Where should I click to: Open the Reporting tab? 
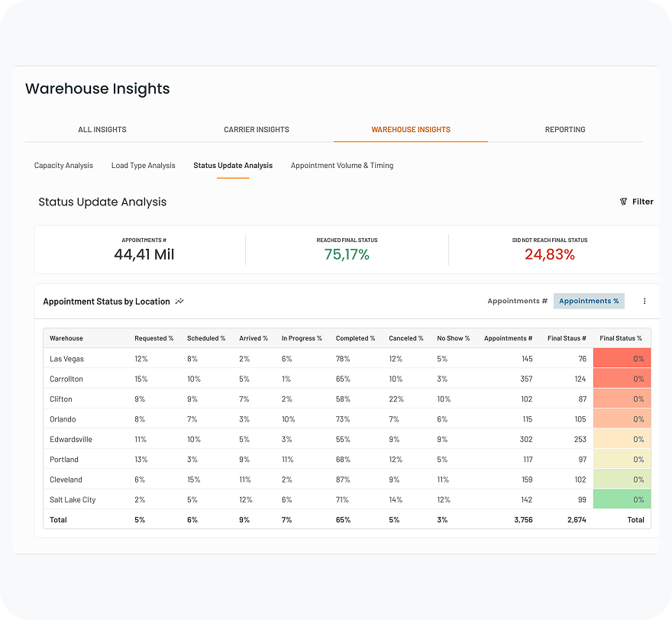[565, 130]
